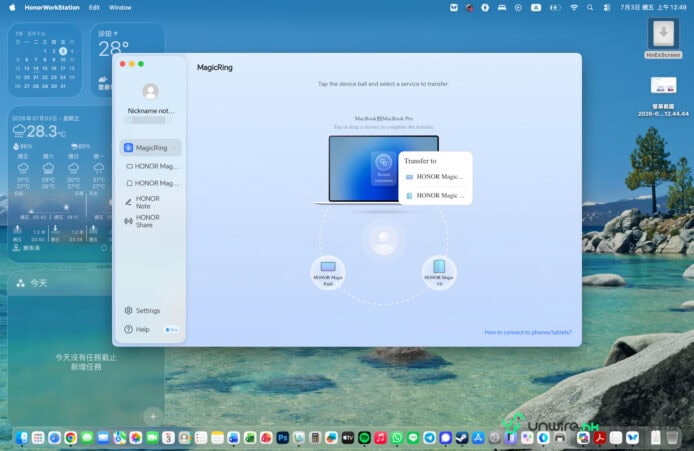Open Telegram from the Dock
Viewport: 694px width, 451px height.
click(430, 438)
